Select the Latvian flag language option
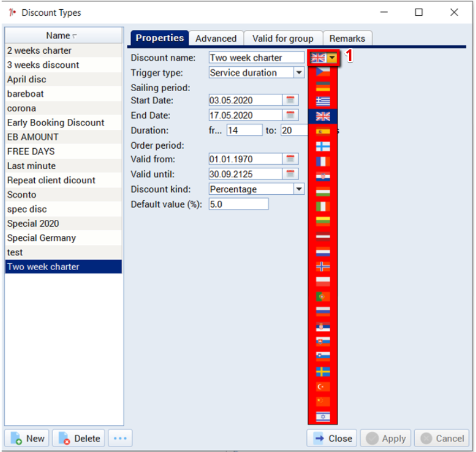The height and width of the screenshot is (452, 476). click(323, 237)
